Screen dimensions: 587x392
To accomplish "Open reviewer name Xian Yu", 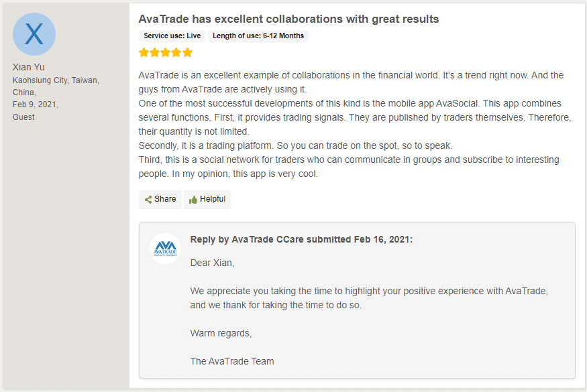I will pyautogui.click(x=28, y=67).
